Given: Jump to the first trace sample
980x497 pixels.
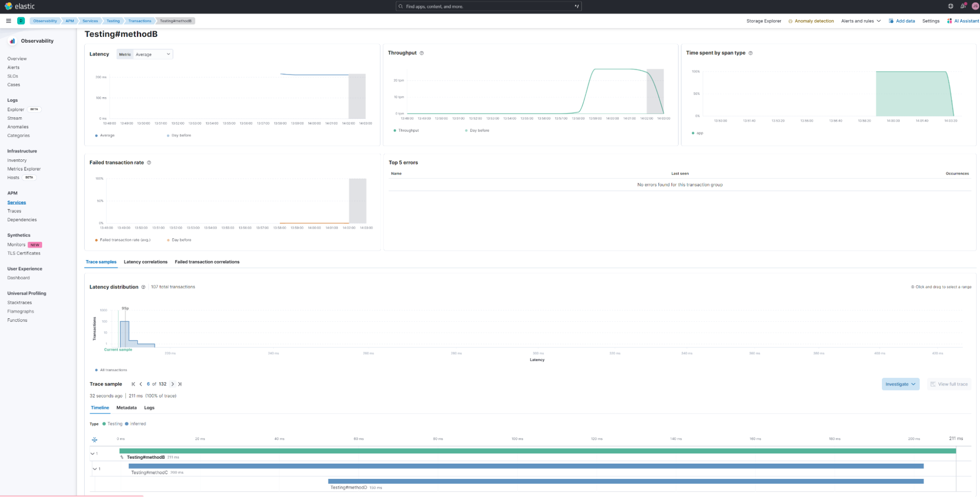Looking at the screenshot, I should [x=133, y=384].
